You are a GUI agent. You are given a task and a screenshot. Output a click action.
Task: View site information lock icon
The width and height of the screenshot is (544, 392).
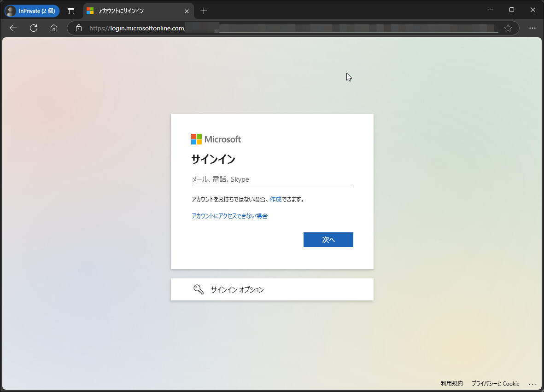(x=79, y=28)
